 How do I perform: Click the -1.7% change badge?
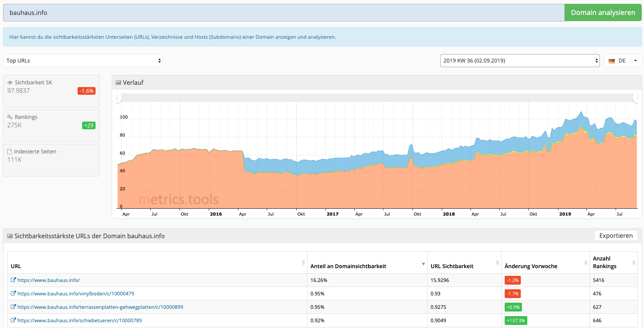pyautogui.click(x=512, y=293)
